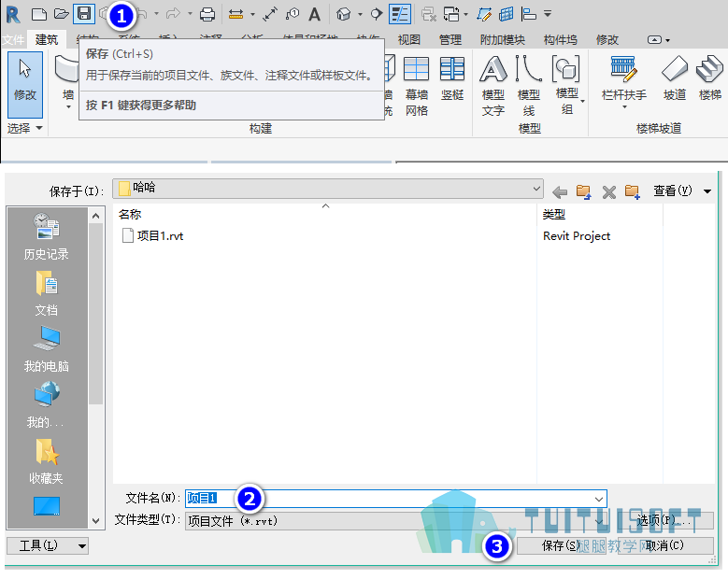Expand the file name history dropdown
This screenshot has width=728, height=579.
pyautogui.click(x=598, y=500)
